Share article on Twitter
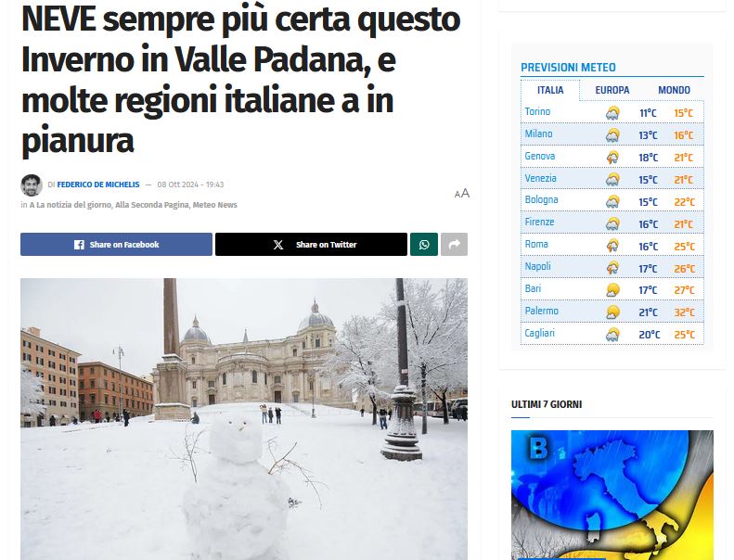The width and height of the screenshot is (734, 560). click(x=311, y=244)
